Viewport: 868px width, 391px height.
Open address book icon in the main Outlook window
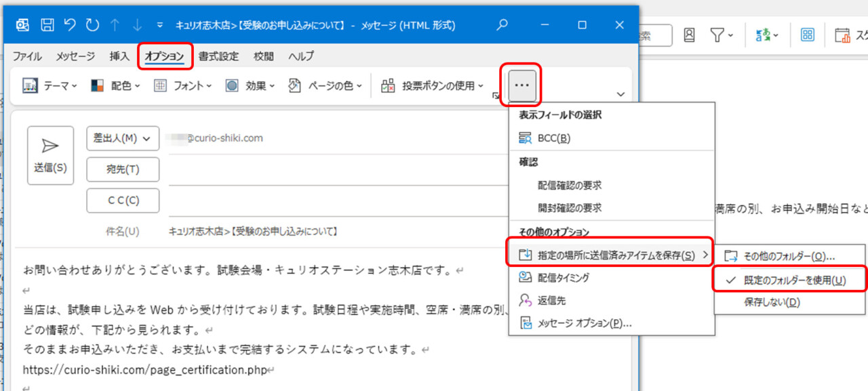coord(690,35)
